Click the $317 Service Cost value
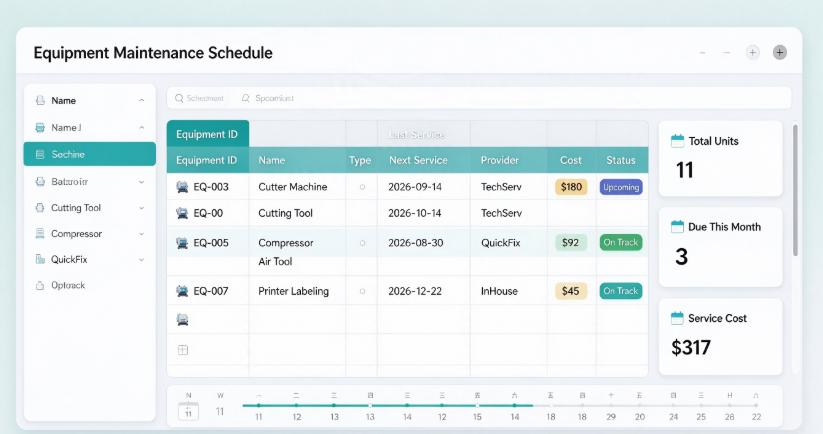 [x=691, y=347]
